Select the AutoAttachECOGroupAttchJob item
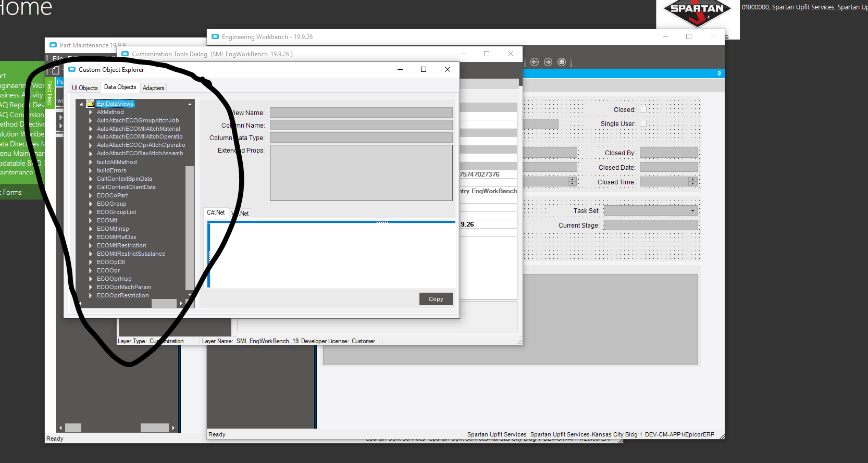The image size is (868, 463). pyautogui.click(x=138, y=120)
